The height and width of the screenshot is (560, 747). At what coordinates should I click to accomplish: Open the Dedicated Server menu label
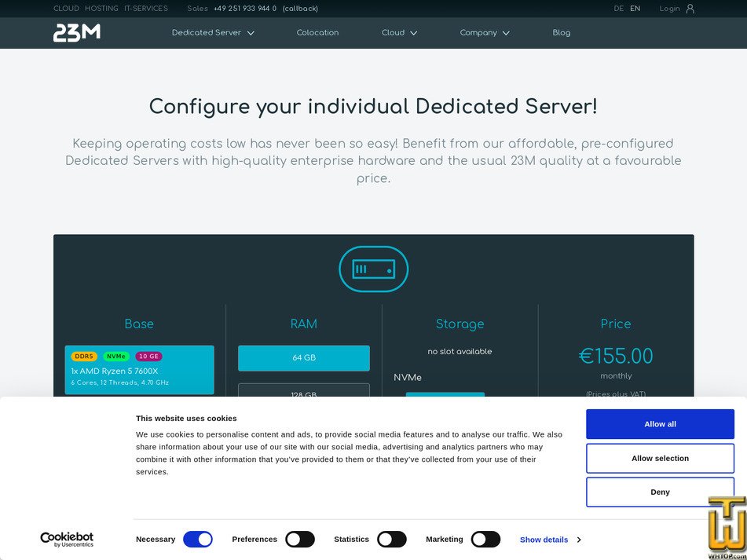point(207,33)
